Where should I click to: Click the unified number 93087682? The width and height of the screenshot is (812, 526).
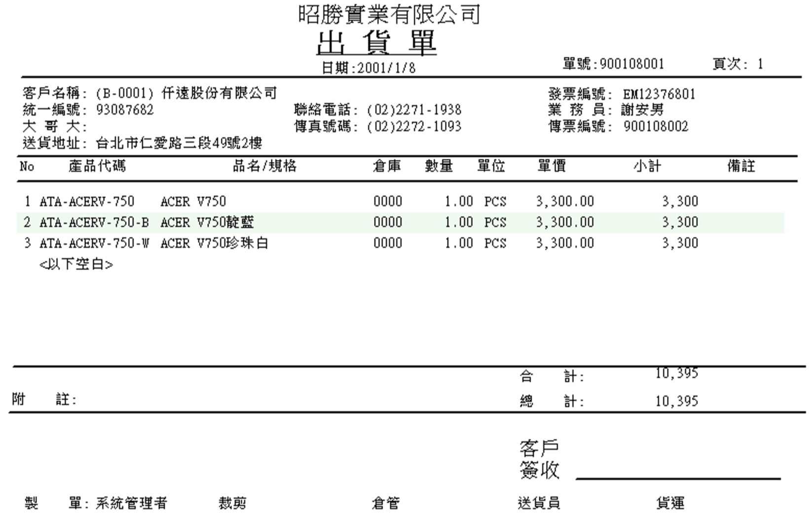click(x=125, y=109)
